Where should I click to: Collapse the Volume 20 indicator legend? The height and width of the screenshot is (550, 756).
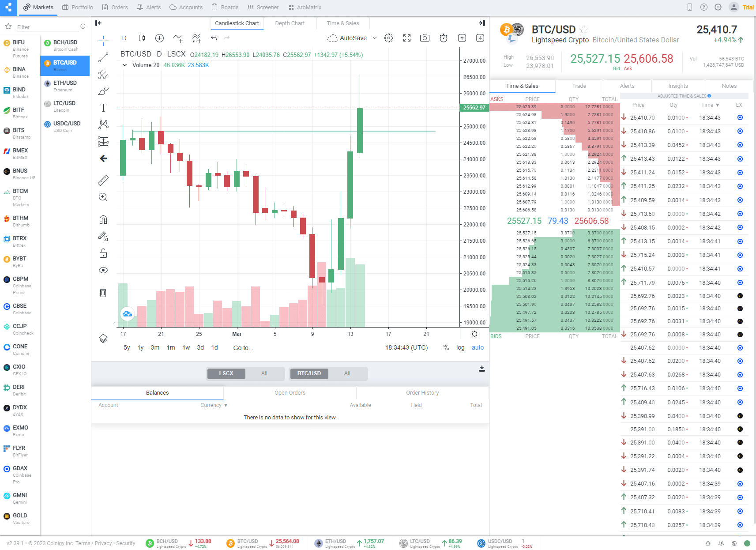click(125, 65)
